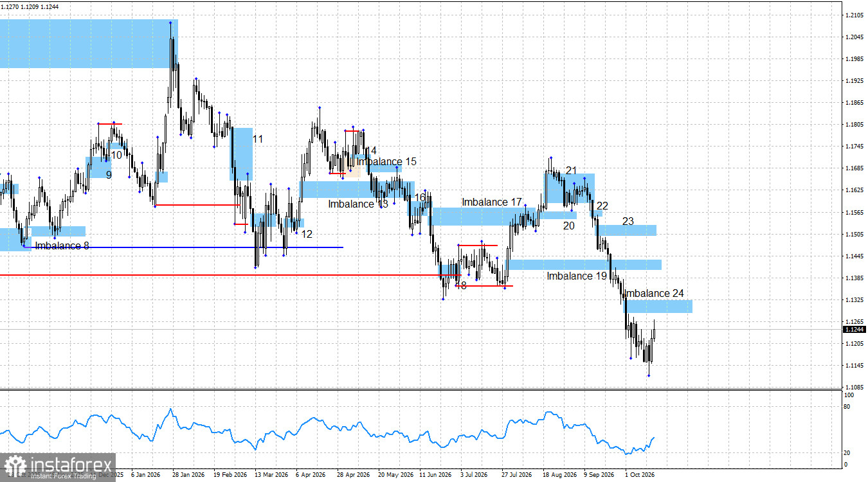
Task: Click the 1.1805 price axis label
Action: click(854, 125)
